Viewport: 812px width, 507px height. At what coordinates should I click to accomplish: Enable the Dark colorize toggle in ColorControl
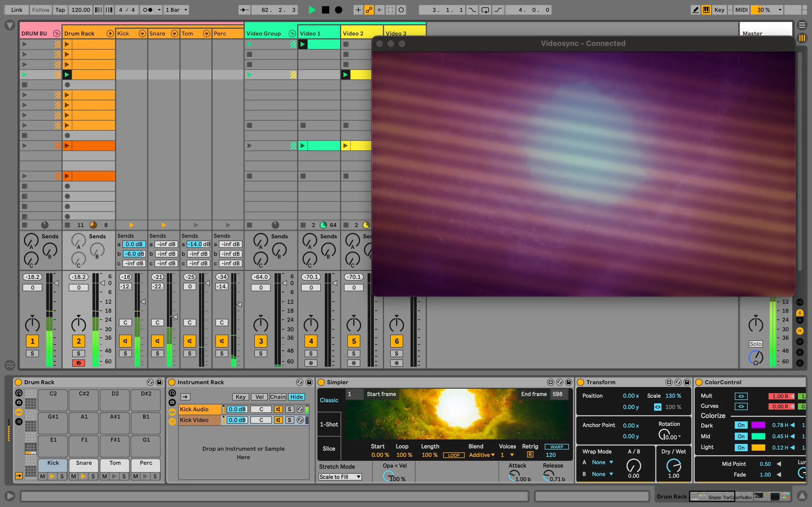(x=741, y=425)
